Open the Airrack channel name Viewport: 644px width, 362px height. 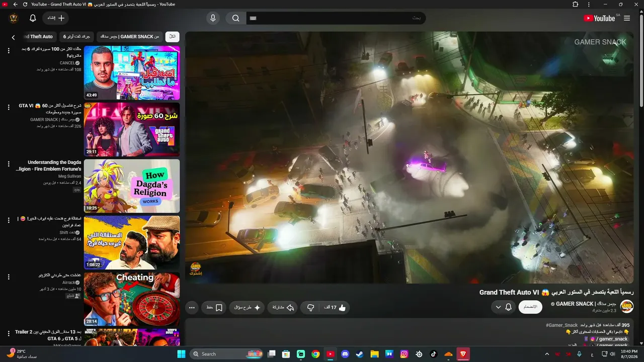pos(68,283)
